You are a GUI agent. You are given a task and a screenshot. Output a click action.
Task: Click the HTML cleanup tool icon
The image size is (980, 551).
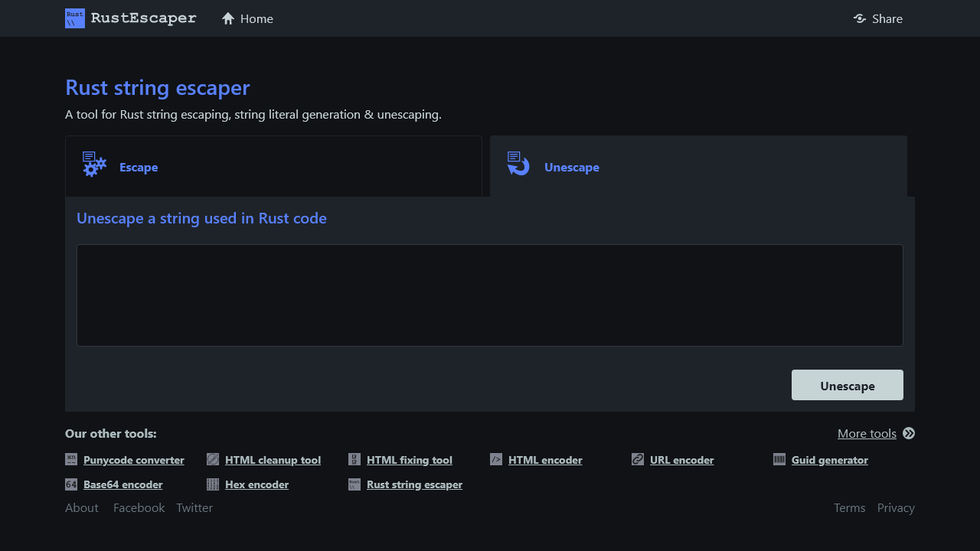(213, 459)
